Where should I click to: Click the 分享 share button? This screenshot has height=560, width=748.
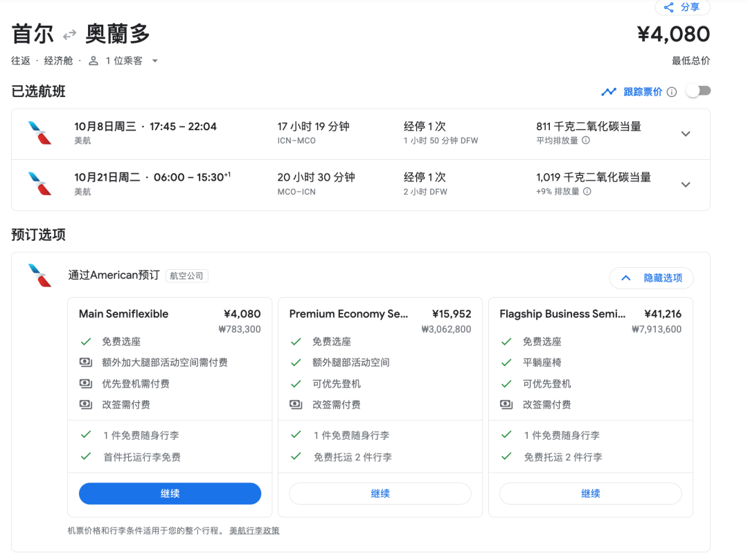(x=683, y=8)
